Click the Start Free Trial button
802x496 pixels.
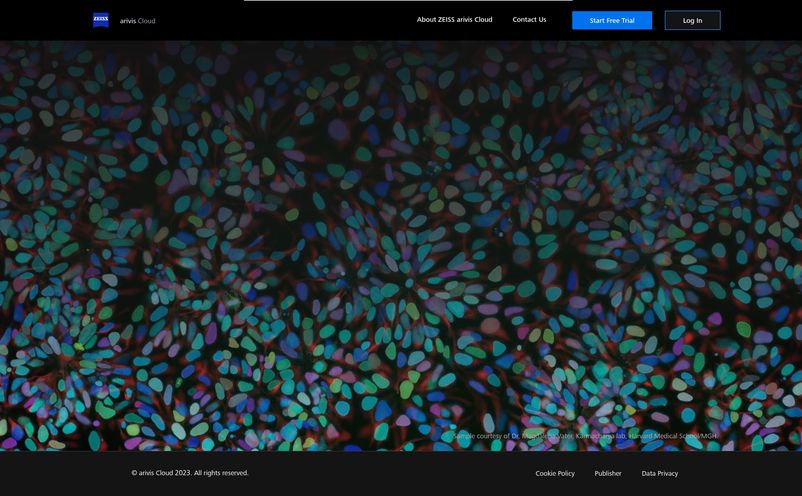[x=612, y=20]
